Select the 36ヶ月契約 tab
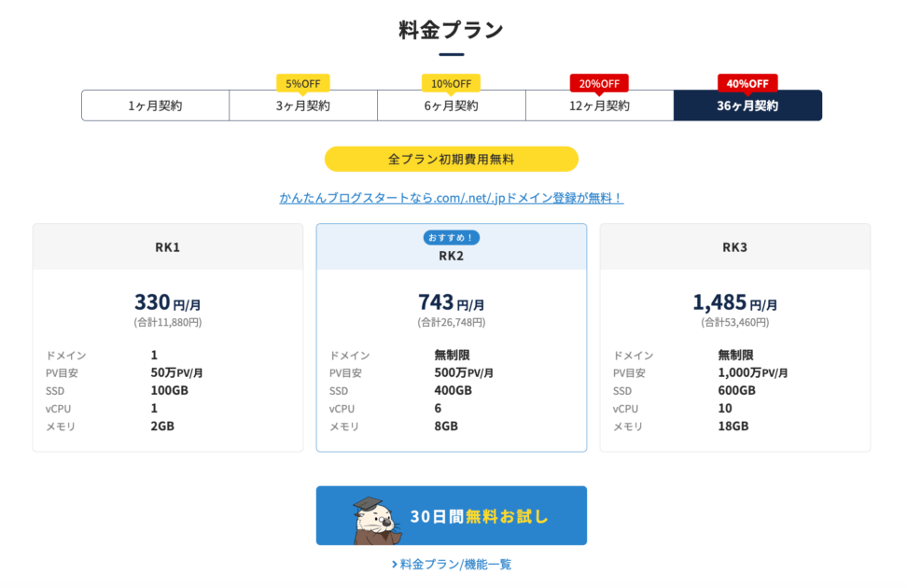Screen dimensions: 907x588 (747, 105)
